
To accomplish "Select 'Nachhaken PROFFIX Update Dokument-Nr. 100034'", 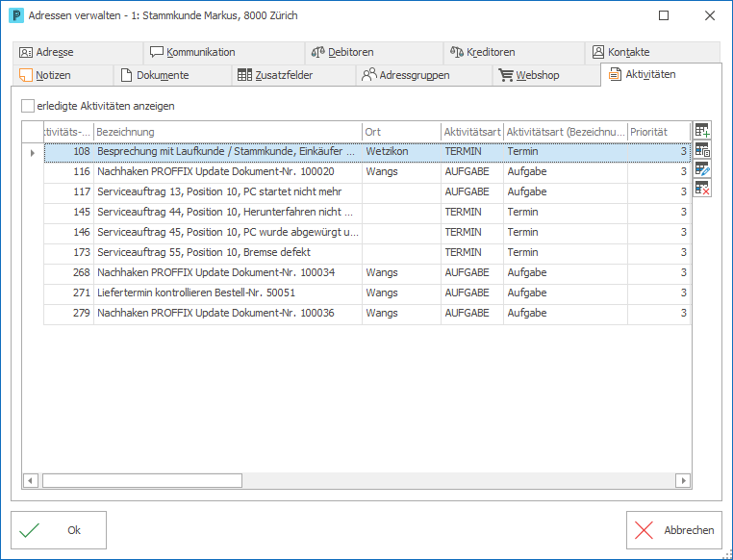I will [366, 272].
